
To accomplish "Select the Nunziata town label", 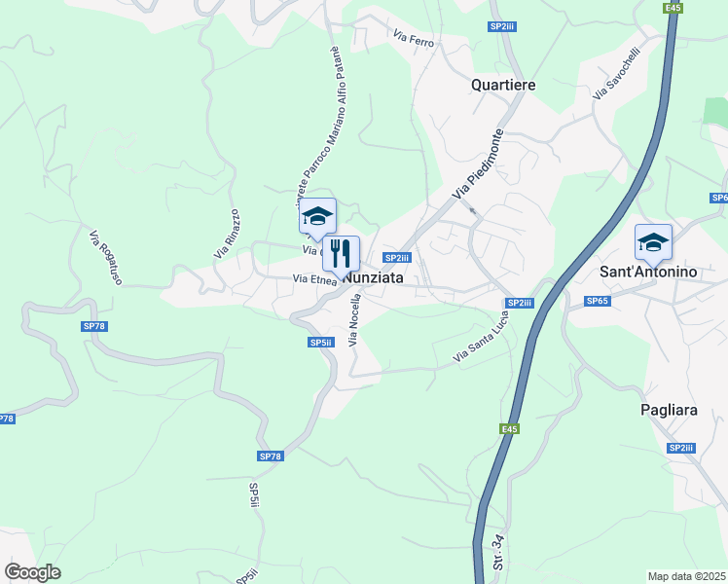I will [373, 278].
